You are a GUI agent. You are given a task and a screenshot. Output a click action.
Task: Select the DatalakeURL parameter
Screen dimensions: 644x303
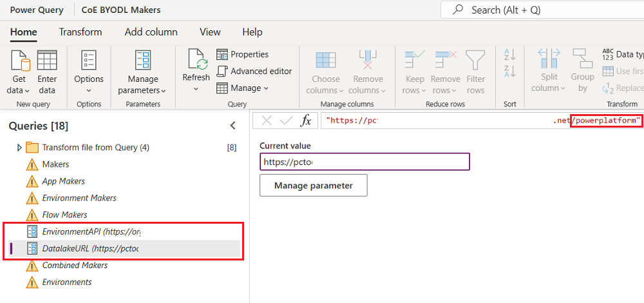point(124,249)
